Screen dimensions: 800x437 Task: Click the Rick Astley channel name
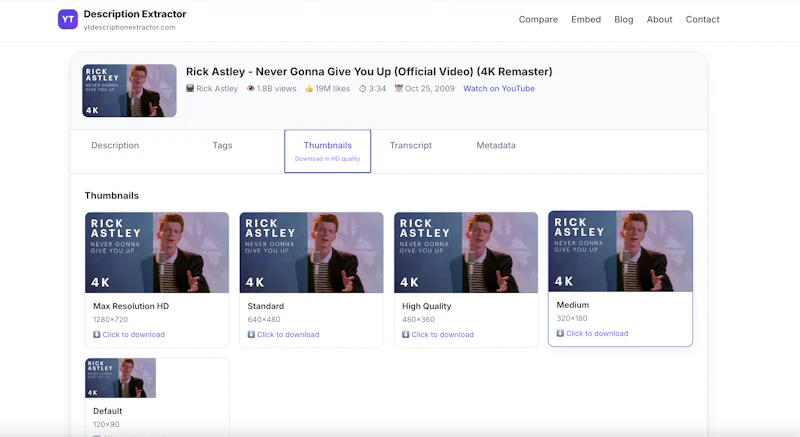tap(217, 88)
